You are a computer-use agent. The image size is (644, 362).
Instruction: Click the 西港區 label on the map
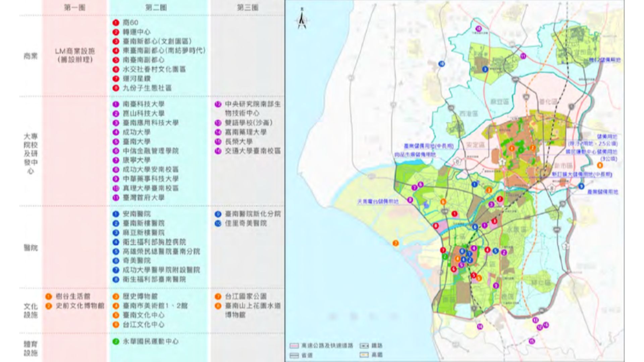(468, 114)
